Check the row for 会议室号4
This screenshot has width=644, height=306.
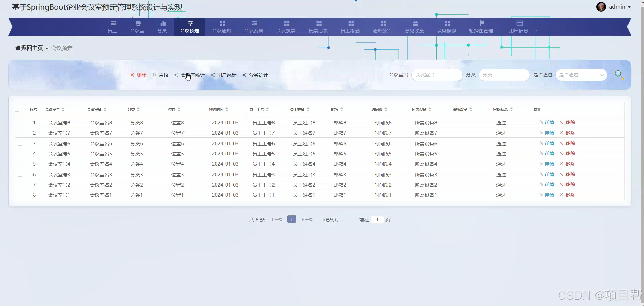click(x=20, y=164)
